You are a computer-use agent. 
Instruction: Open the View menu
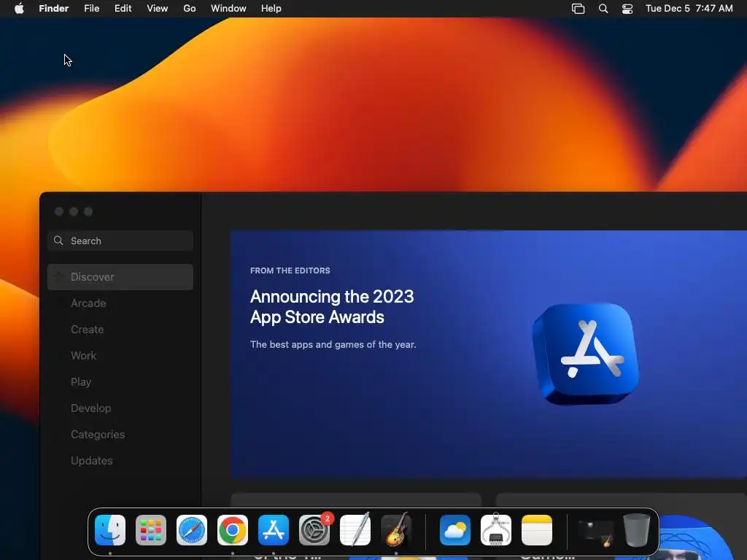tap(158, 9)
